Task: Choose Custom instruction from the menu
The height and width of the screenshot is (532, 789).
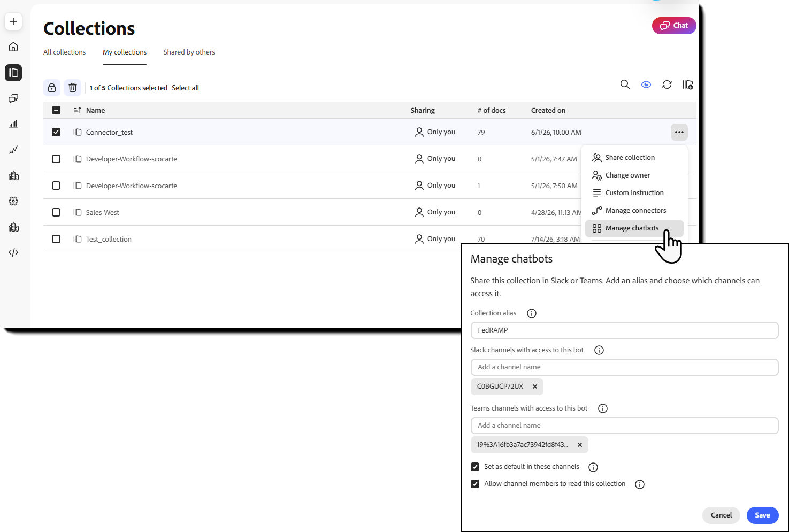Action: 634,192
